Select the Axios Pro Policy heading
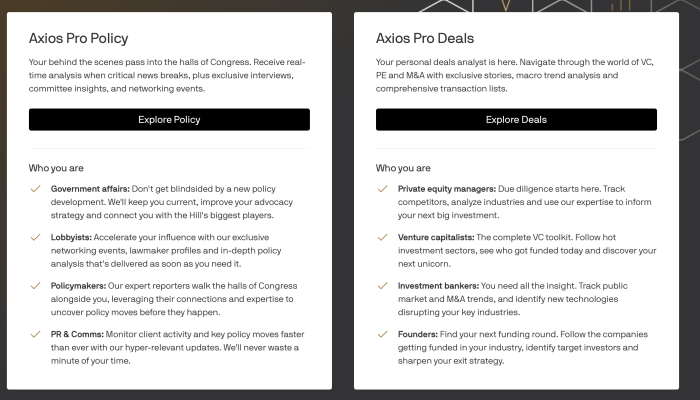Image resolution: width=700 pixels, height=400 pixels. tap(79, 38)
